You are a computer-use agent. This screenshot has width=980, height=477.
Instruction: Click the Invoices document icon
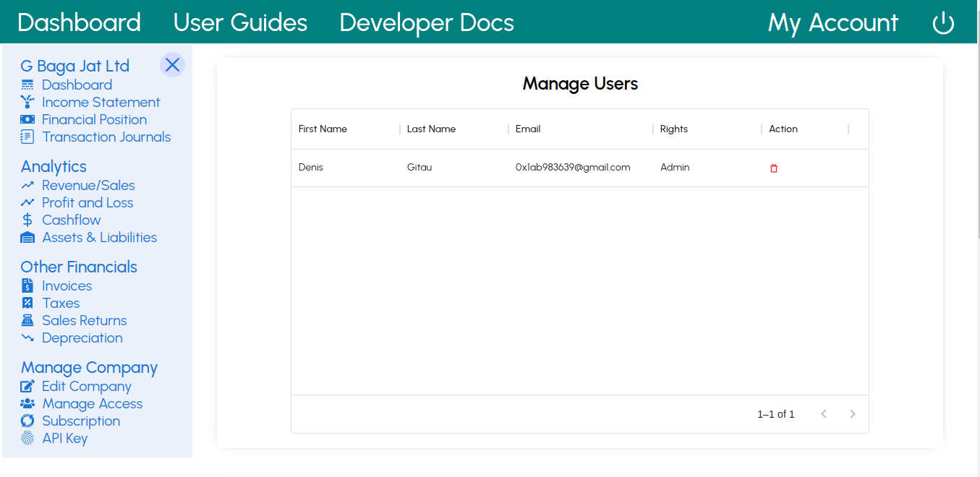(x=27, y=286)
